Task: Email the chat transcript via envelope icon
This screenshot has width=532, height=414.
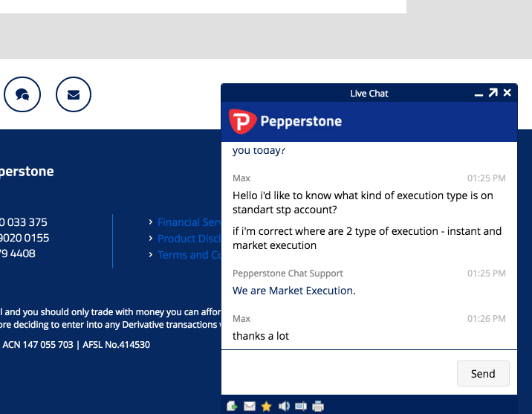Action: click(x=250, y=406)
